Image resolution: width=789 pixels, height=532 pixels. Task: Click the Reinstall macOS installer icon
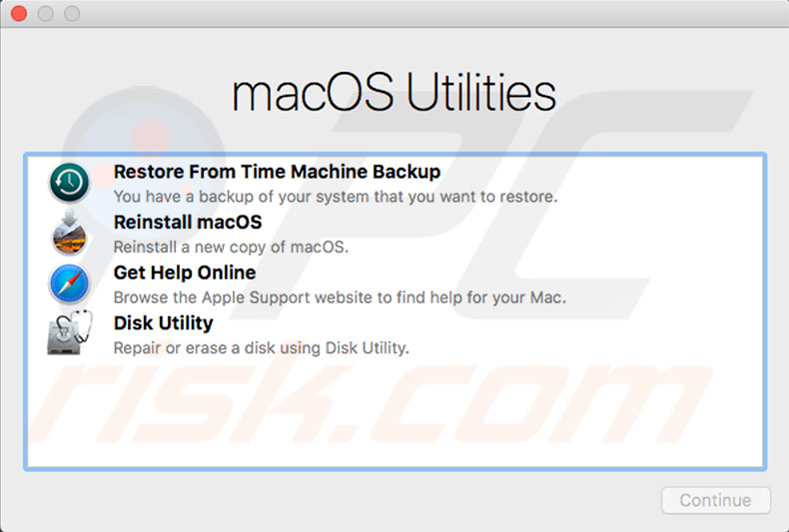[69, 234]
